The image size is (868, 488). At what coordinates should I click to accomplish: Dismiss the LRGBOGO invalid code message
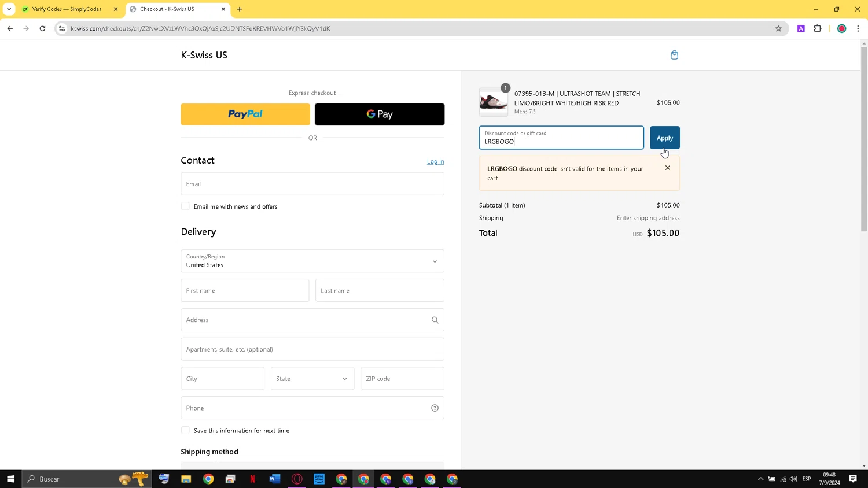[x=668, y=168]
